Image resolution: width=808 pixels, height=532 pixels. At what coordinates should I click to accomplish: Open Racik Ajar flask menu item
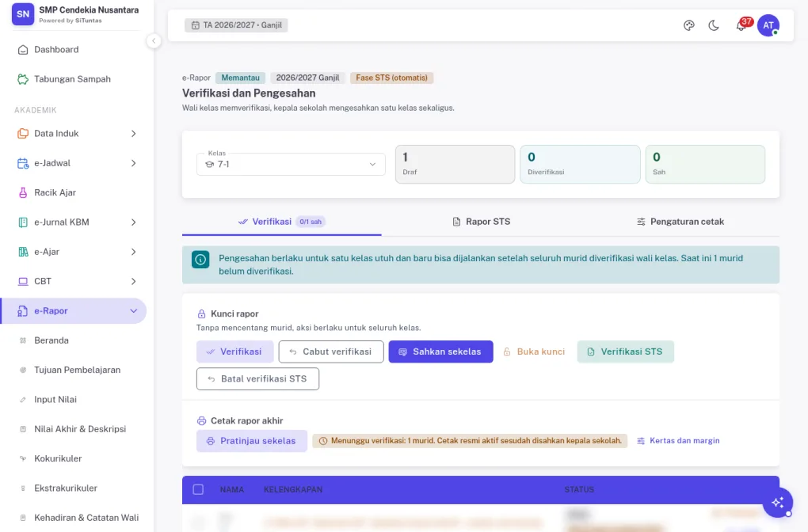(73, 192)
